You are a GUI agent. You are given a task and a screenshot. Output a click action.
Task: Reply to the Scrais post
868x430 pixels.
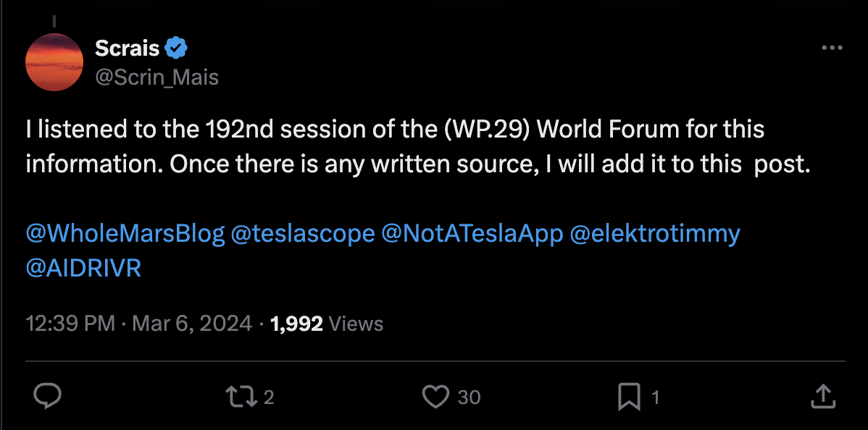click(x=48, y=396)
